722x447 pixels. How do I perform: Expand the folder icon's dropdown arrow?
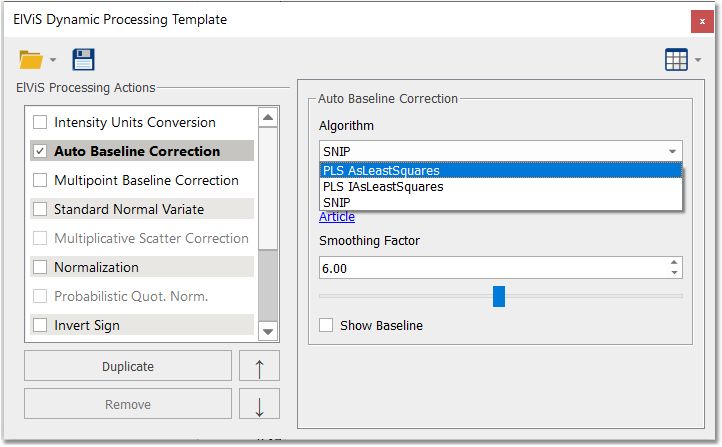53,60
